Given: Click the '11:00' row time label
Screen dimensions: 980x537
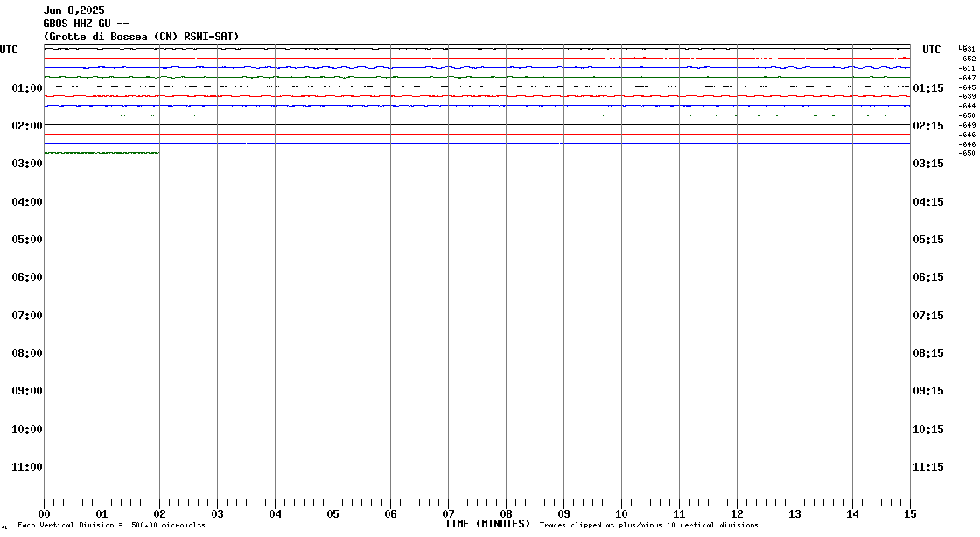Looking at the screenshot, I should (x=27, y=466).
